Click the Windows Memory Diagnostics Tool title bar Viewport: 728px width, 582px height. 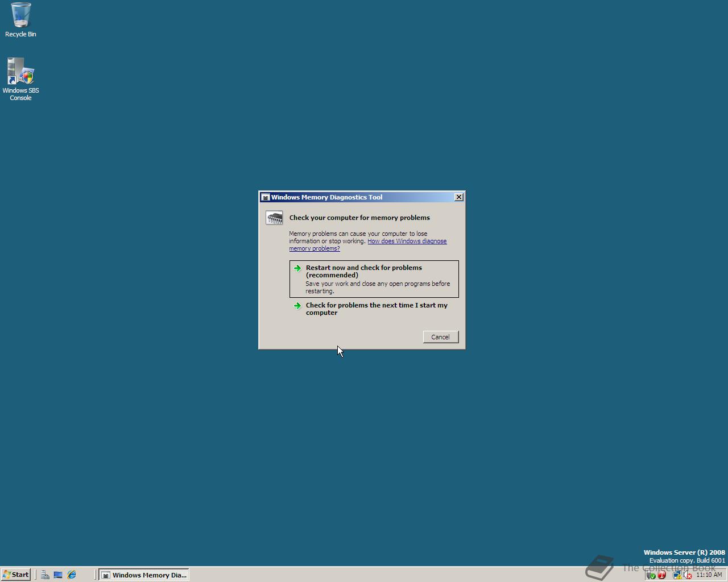pyautogui.click(x=362, y=197)
